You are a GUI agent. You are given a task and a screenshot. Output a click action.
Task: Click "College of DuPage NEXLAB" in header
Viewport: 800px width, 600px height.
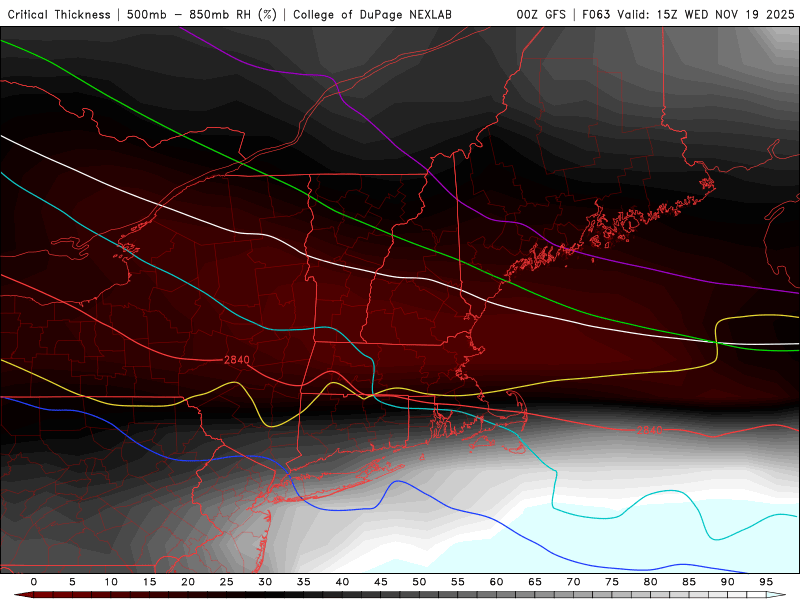click(x=372, y=14)
